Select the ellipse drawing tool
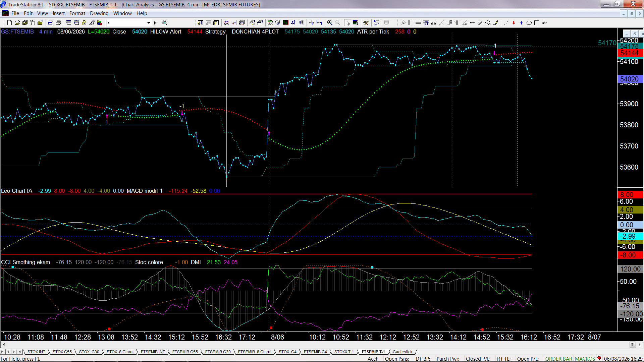Viewport: 644px width, 362px height. pyautogui.click(x=529, y=23)
